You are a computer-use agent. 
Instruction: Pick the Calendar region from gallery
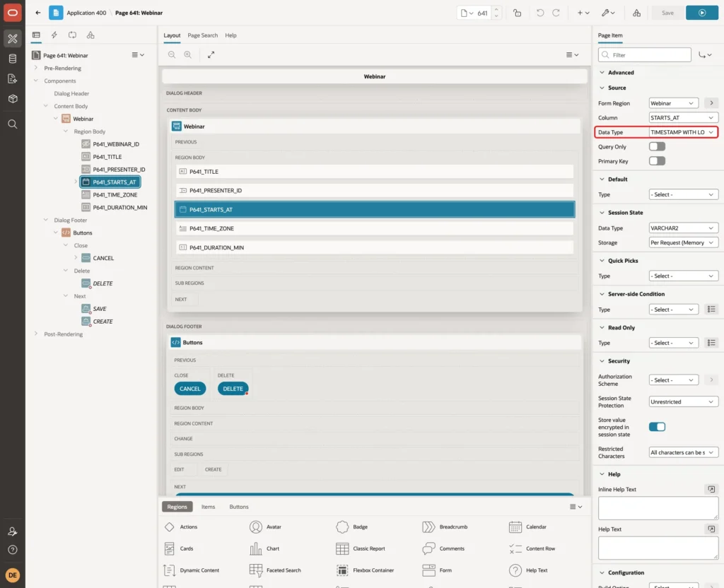coord(527,527)
